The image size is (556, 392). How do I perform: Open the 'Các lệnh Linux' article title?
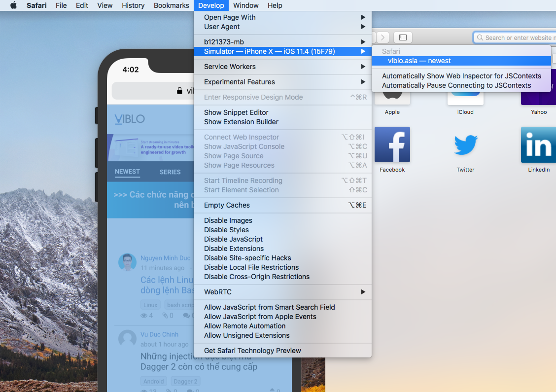pyautogui.click(x=167, y=285)
